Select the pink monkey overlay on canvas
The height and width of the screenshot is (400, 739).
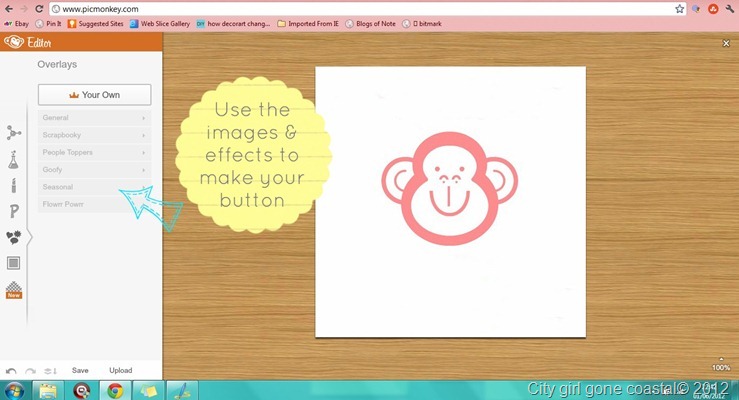click(450, 188)
